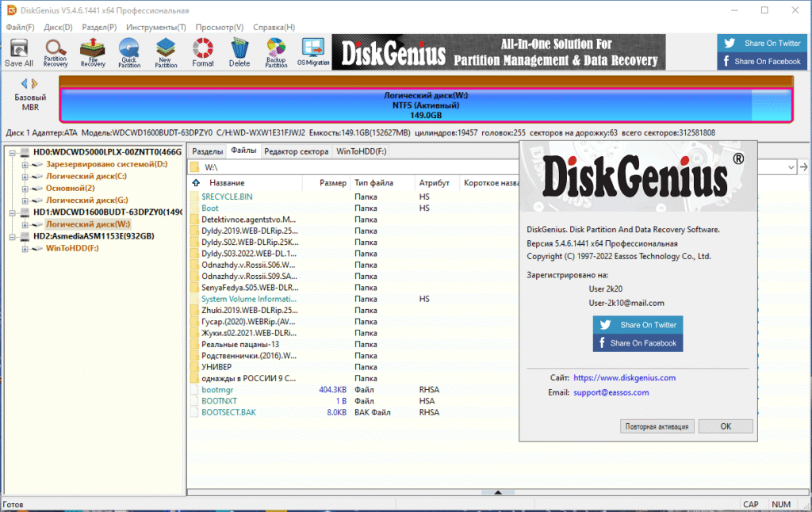The image size is (812, 512).
Task: Open the Диск(D) menu
Action: pyautogui.click(x=58, y=28)
